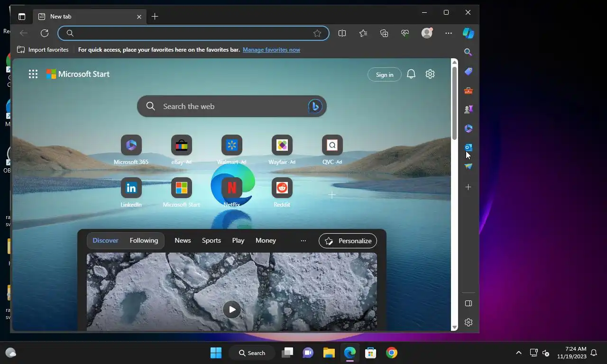Screen dimensions: 607x364
Task: Open sidebar Drop paper plane icon
Action: tap(468, 166)
